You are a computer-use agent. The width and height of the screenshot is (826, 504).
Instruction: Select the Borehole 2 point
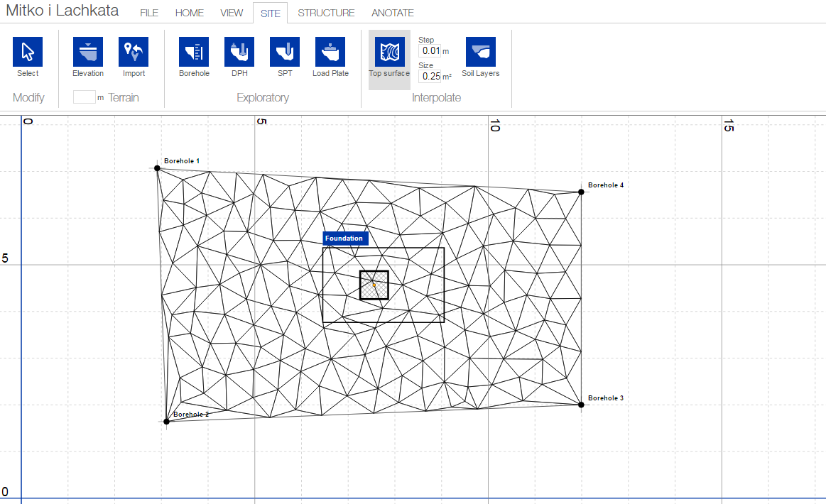tap(166, 422)
